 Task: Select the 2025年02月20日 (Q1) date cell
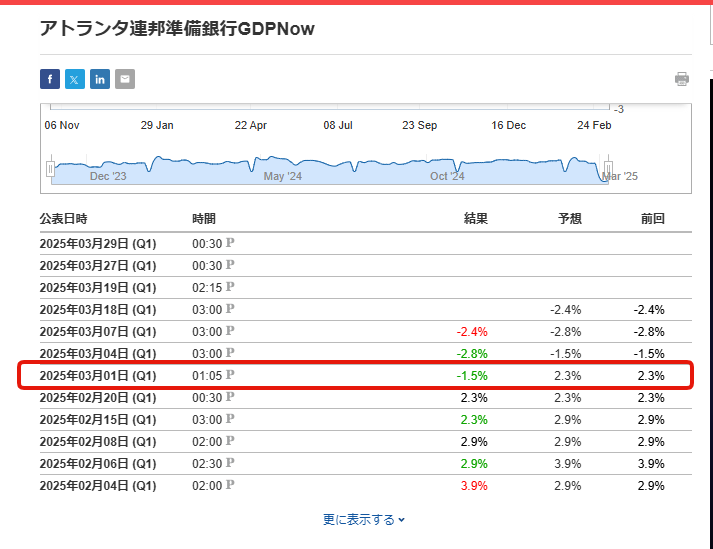pos(98,398)
